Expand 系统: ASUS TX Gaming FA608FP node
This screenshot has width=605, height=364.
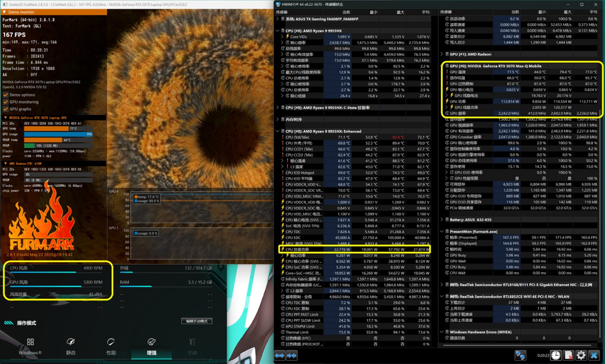point(277,19)
